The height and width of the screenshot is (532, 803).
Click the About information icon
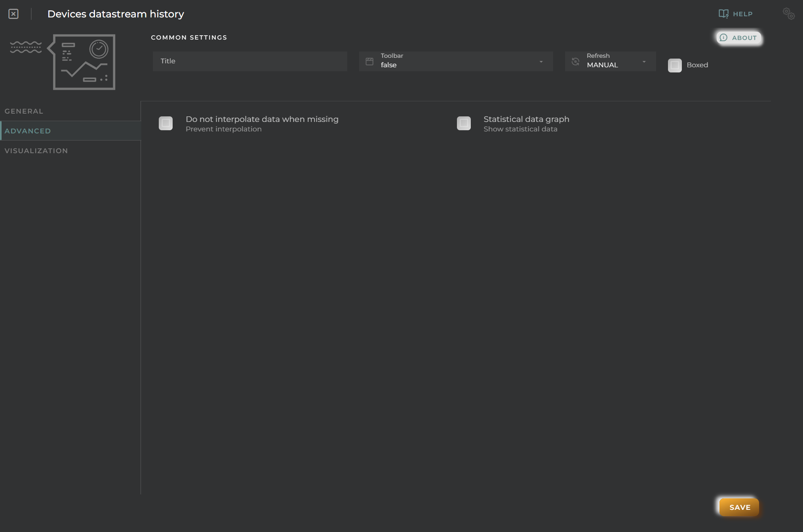(x=723, y=37)
